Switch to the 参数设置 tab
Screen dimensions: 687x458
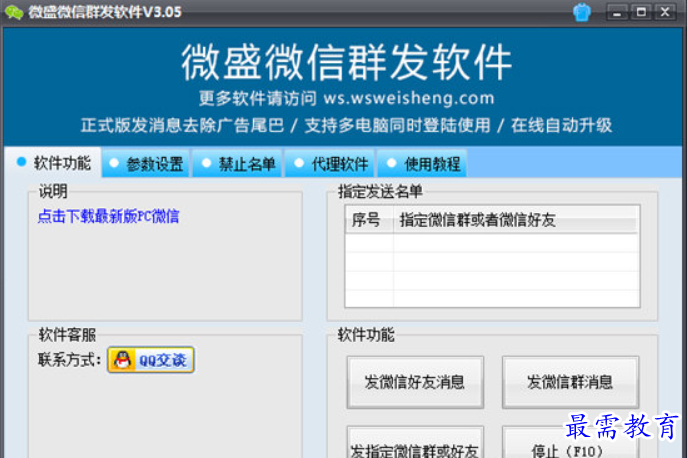(x=146, y=164)
